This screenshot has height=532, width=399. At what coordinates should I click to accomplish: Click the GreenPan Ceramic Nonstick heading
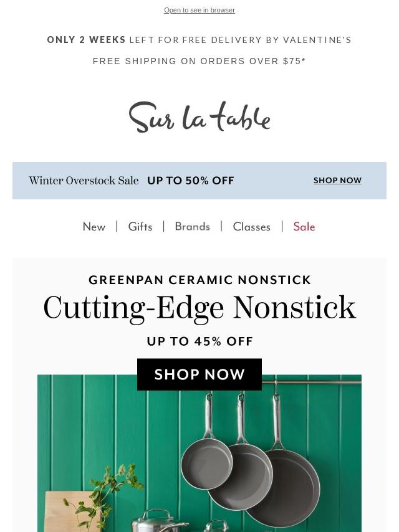click(x=199, y=280)
